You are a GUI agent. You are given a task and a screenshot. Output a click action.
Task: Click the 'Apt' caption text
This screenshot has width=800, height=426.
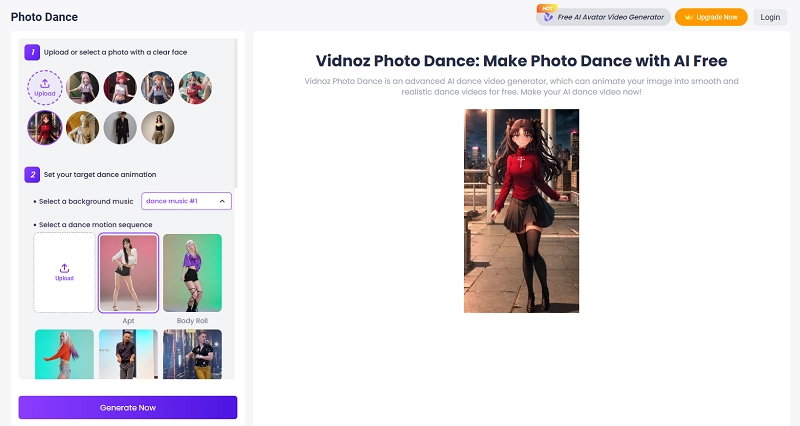point(128,320)
